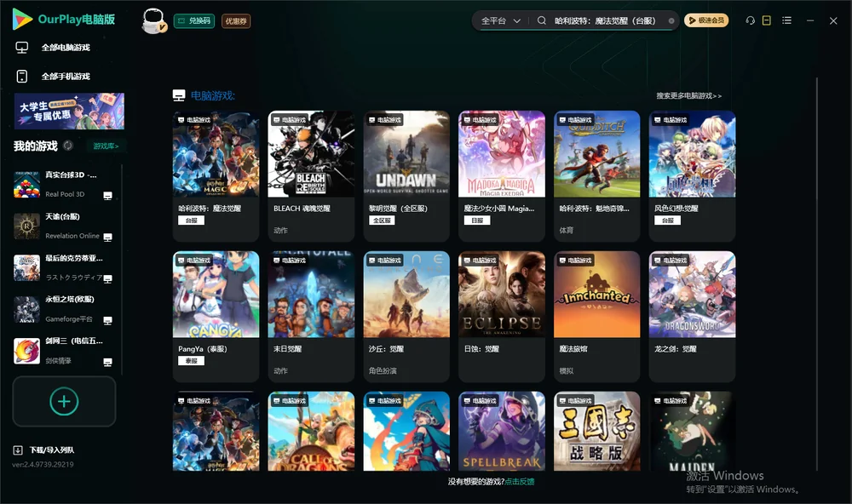Click 日服 tag under 魔法少女小圆

click(477, 220)
